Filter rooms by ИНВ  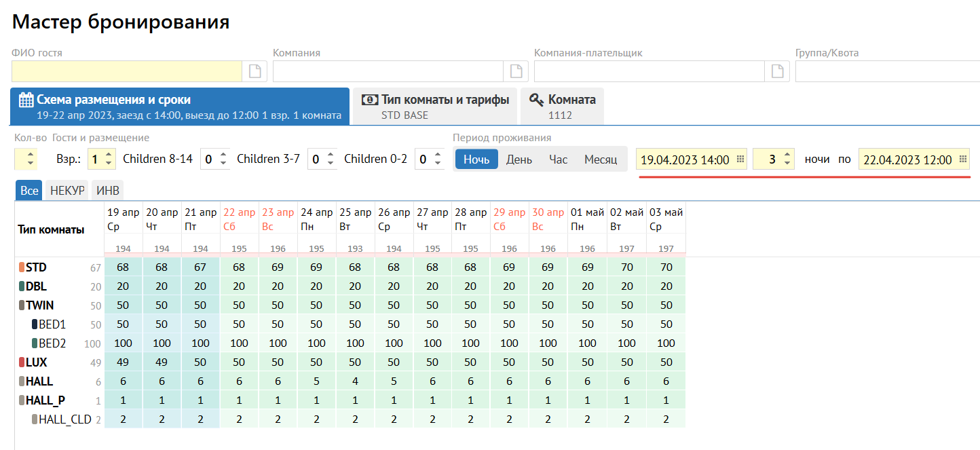108,191
